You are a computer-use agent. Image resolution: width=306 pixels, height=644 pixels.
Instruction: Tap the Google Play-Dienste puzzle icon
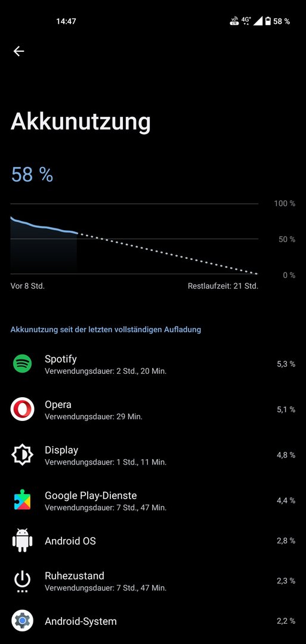[22, 500]
